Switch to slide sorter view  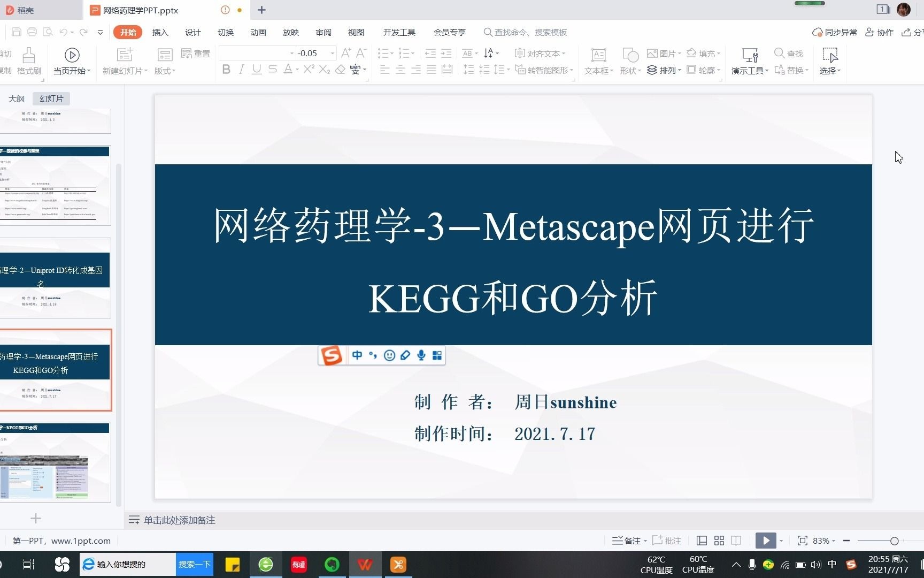point(719,541)
